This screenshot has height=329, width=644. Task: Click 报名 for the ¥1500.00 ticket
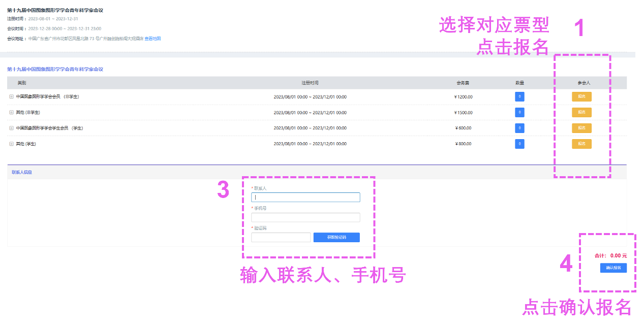(x=581, y=112)
